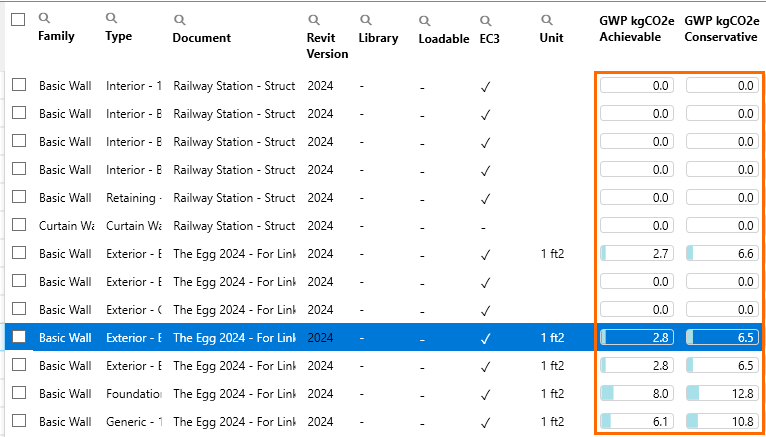Click the search icon above Document column

click(x=179, y=20)
